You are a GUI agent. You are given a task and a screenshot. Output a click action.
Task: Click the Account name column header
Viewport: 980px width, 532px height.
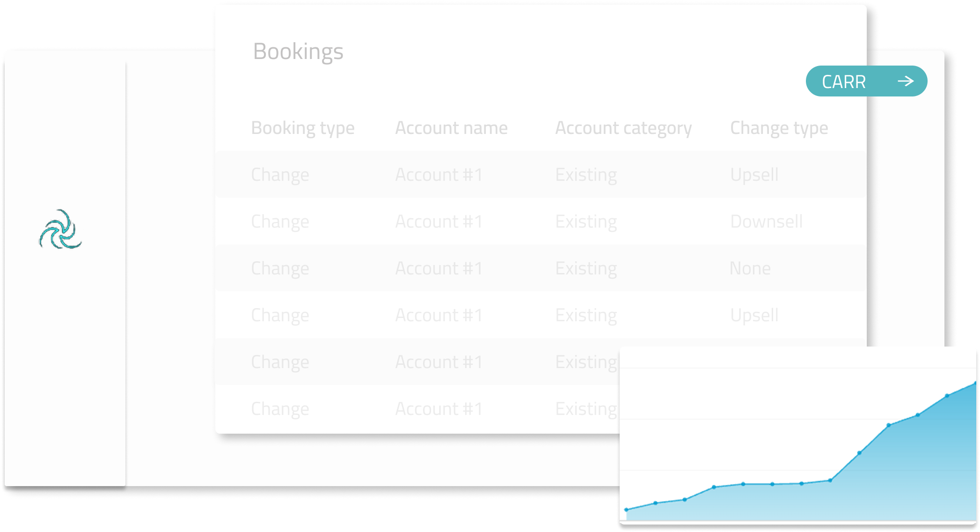pos(451,127)
